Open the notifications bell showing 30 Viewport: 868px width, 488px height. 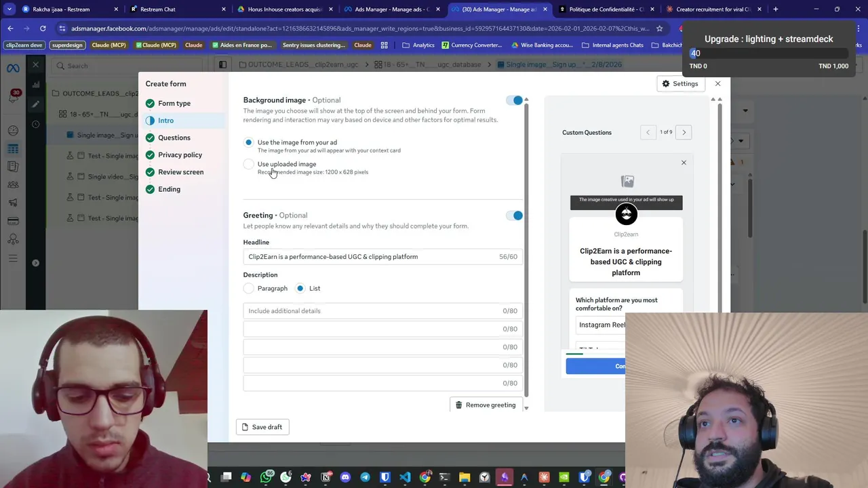[x=13, y=97]
